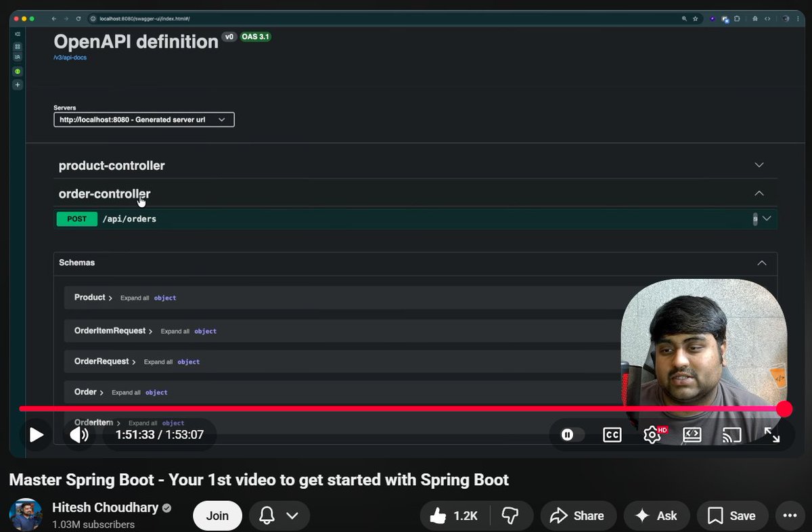Open the Hitesh Choudhary channel avatar
812x532 pixels.
(x=26, y=515)
